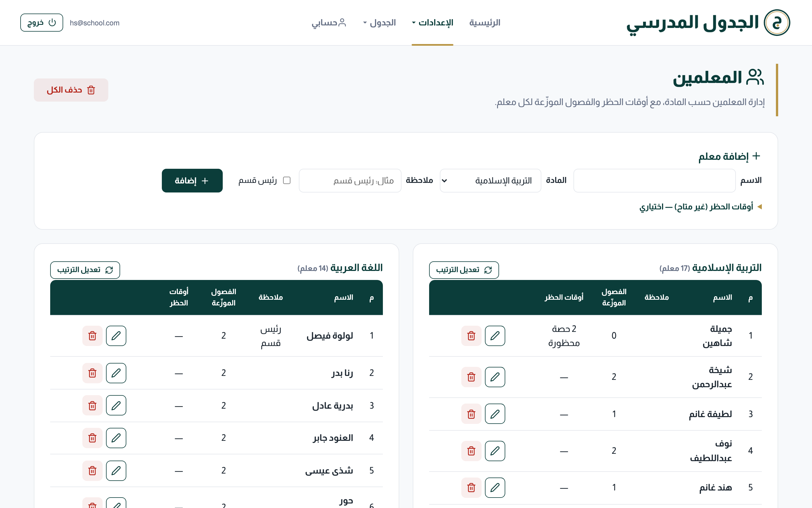Click the إضافة add teacher button
Viewport: 812px width, 508px height.
pos(192,180)
